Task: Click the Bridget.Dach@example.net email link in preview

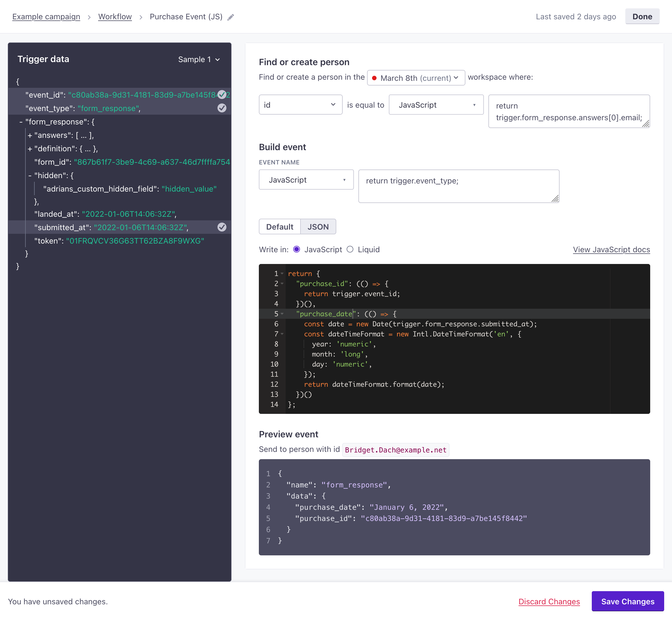Action: [x=396, y=450]
